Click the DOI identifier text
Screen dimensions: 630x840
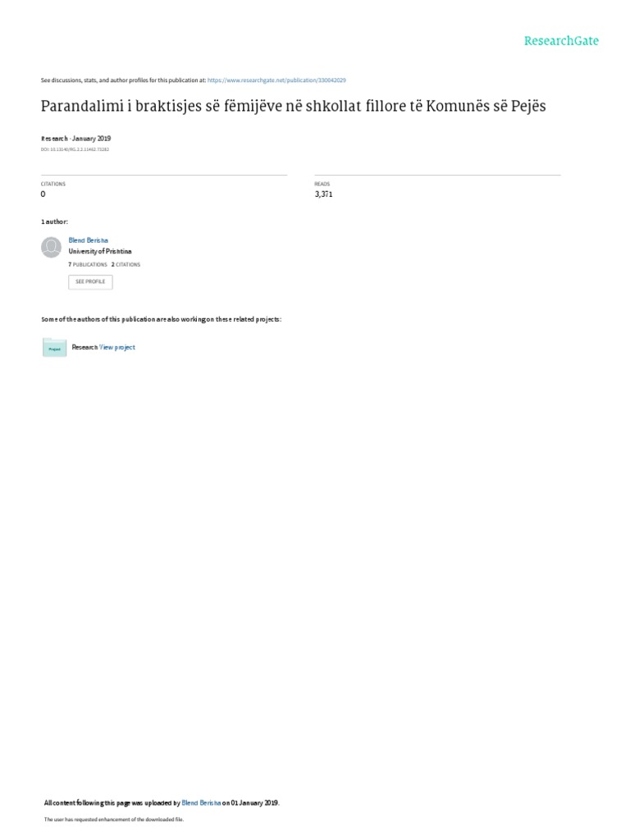click(75, 149)
